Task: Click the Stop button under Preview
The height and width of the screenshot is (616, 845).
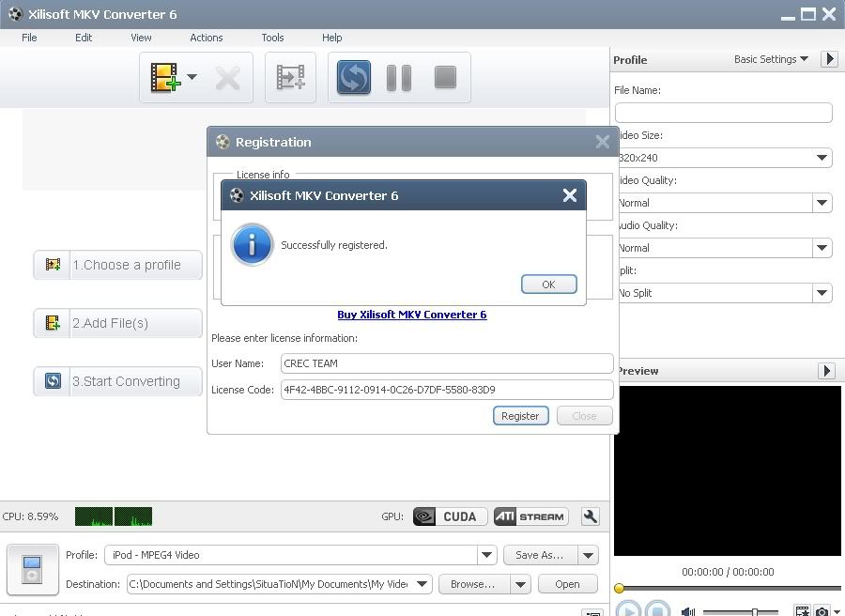Action: [x=657, y=609]
